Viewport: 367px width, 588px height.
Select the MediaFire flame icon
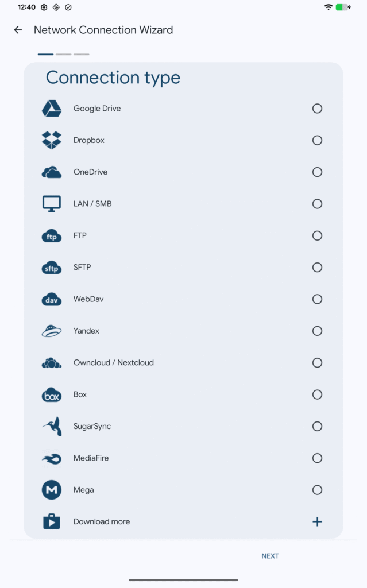[x=52, y=458]
